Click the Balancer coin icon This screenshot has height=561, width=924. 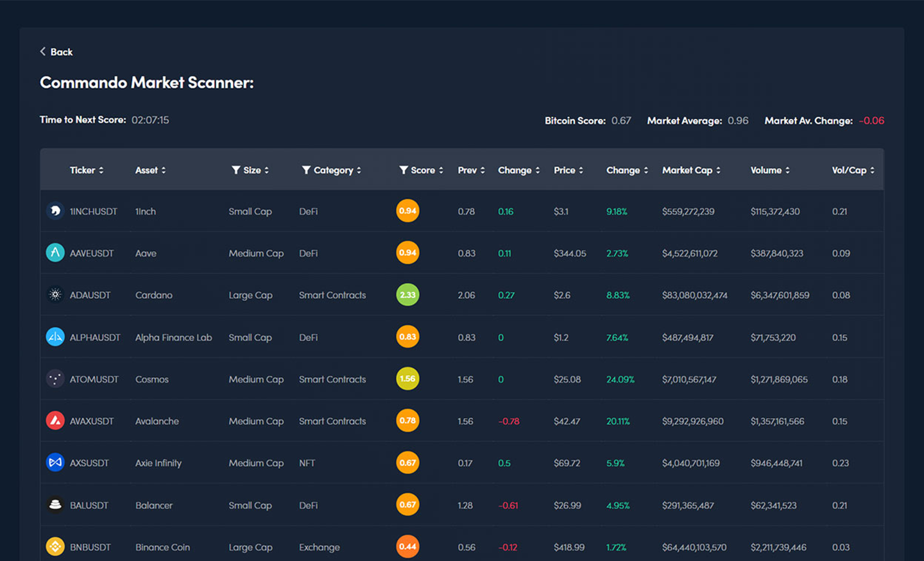coord(55,505)
